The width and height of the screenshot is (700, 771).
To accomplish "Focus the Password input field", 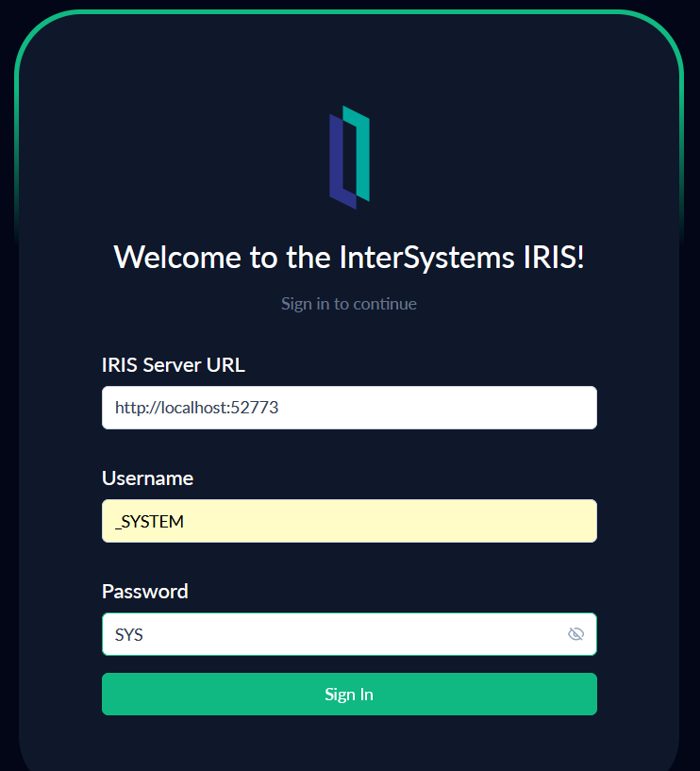I will coord(349,634).
